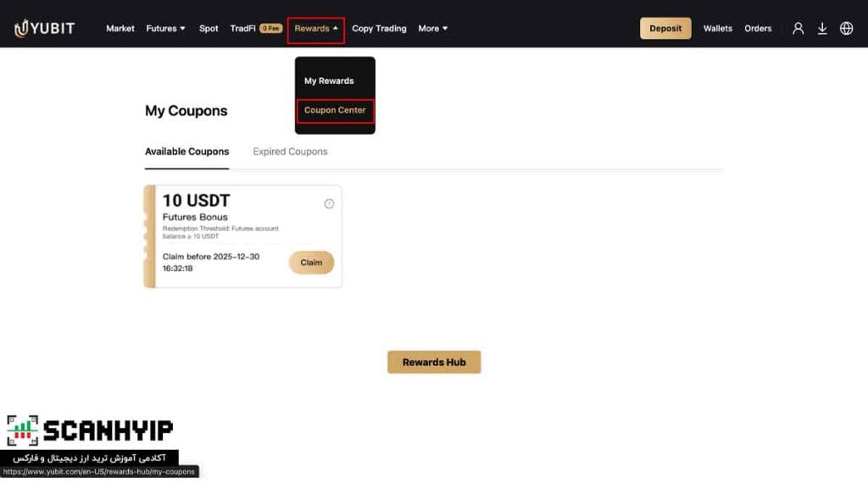Click the Deposit button
The width and height of the screenshot is (868, 488).
click(665, 28)
